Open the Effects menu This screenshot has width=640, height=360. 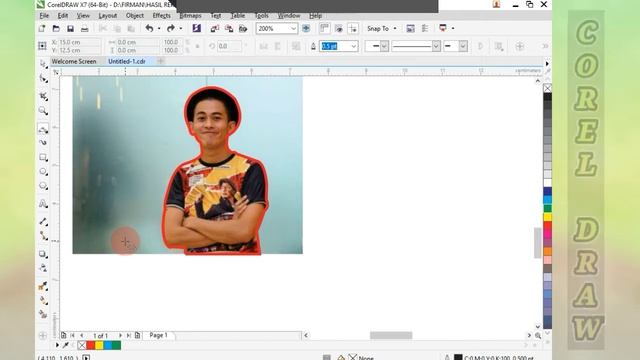pyautogui.click(x=162, y=16)
